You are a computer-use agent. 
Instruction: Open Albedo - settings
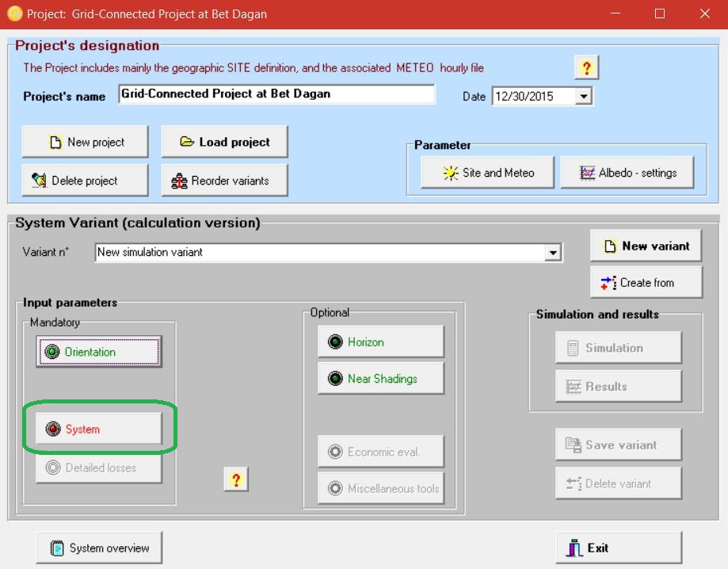[627, 173]
